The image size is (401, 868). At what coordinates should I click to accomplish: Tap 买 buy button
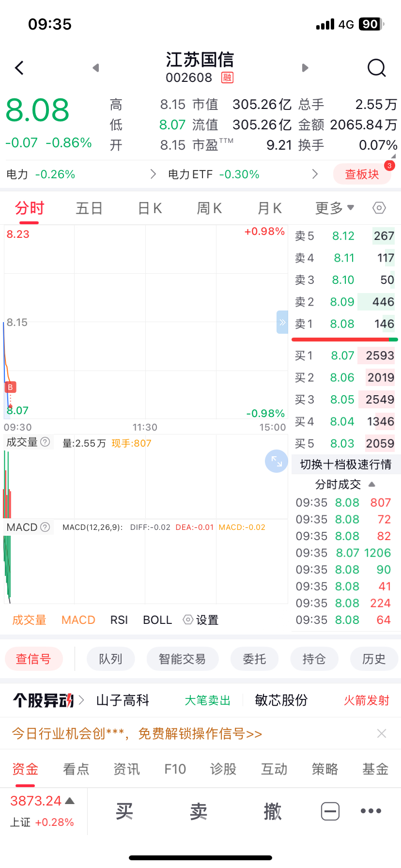coord(124,811)
